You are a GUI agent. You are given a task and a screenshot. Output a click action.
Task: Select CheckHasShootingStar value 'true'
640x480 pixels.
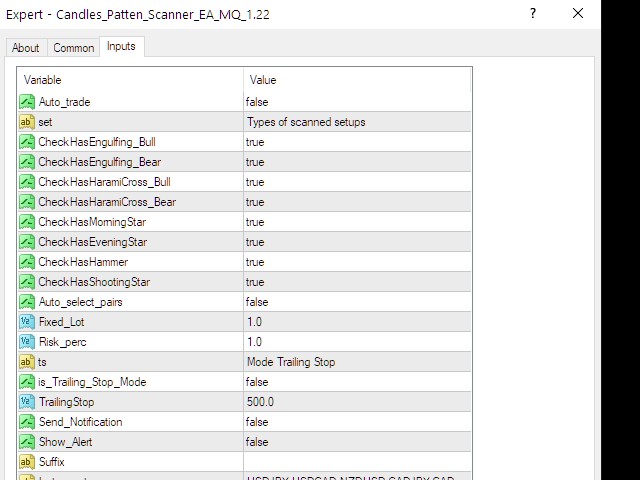[255, 282]
